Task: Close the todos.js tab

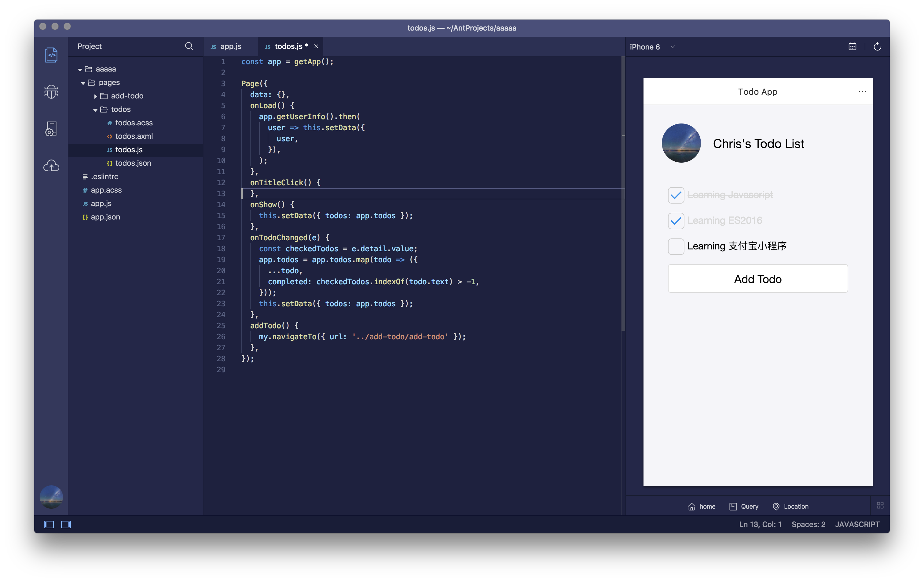Action: click(x=316, y=46)
